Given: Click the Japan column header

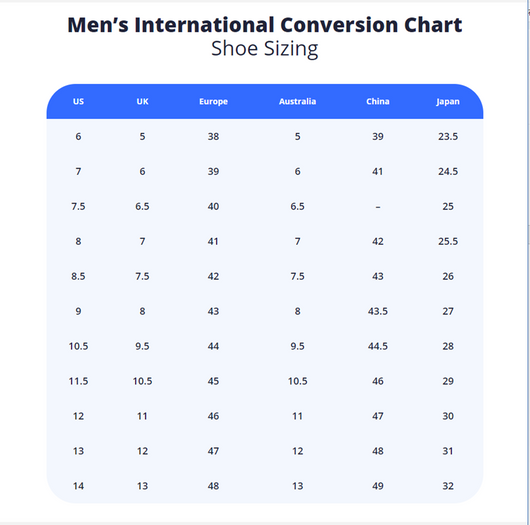Looking at the screenshot, I should 448,102.
